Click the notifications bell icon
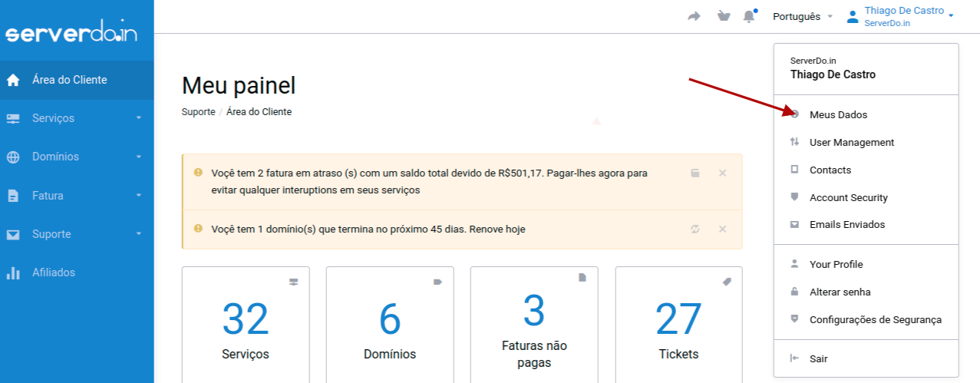The image size is (980, 383). pos(748,16)
